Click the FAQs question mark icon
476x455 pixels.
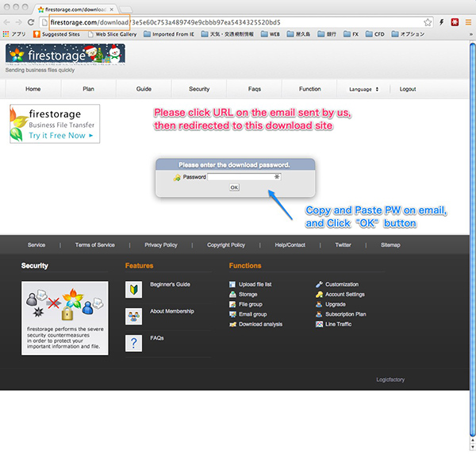(x=133, y=343)
